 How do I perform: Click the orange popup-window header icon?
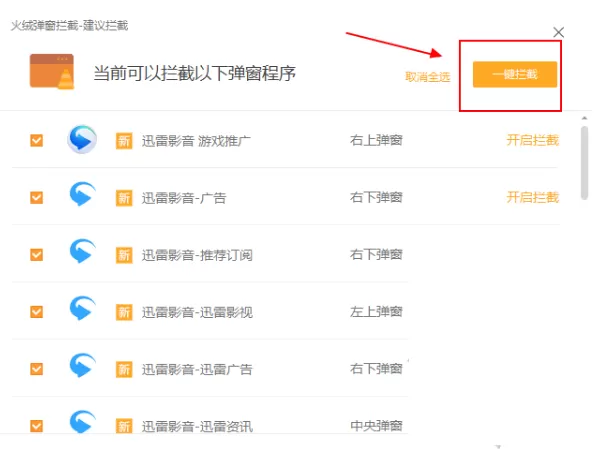52,72
